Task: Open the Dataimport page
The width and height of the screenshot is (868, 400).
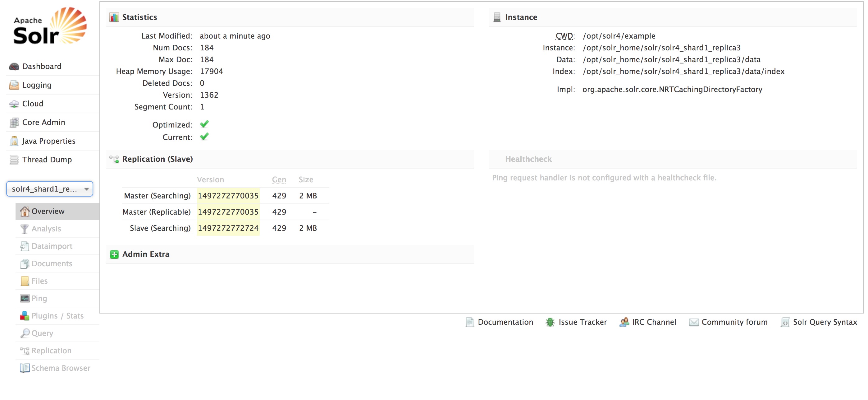Action: pos(52,246)
